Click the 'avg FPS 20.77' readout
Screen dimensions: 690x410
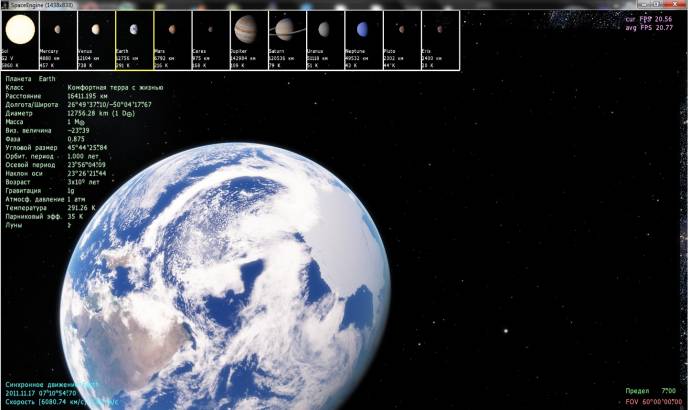tap(649, 27)
